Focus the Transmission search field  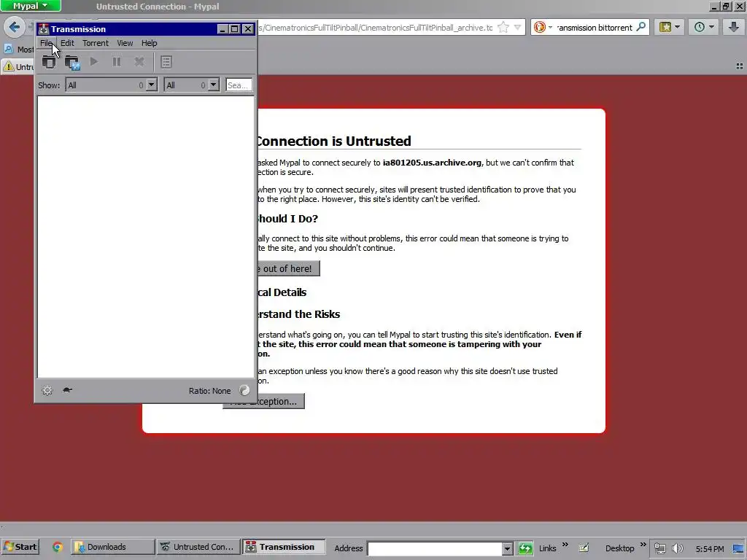[x=239, y=85]
